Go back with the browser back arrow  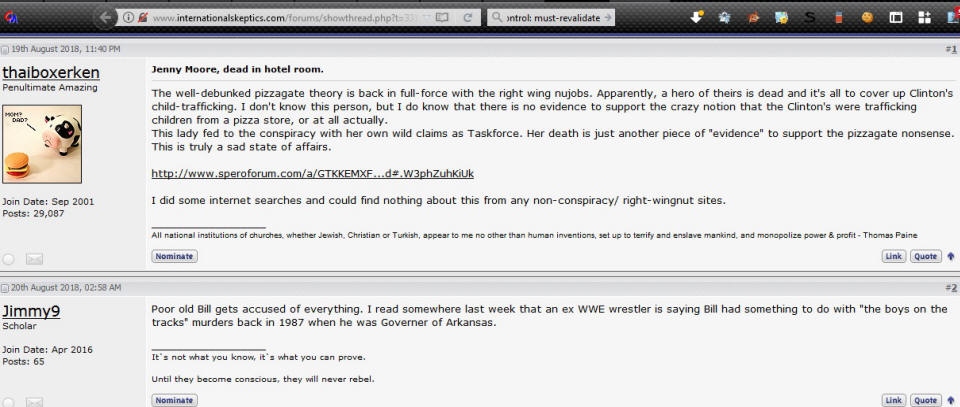click(x=105, y=18)
